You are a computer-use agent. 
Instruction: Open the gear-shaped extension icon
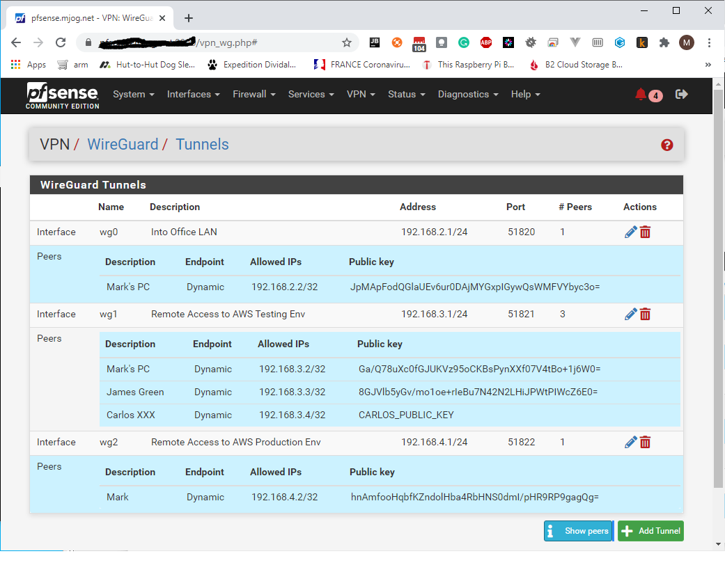coord(531,43)
